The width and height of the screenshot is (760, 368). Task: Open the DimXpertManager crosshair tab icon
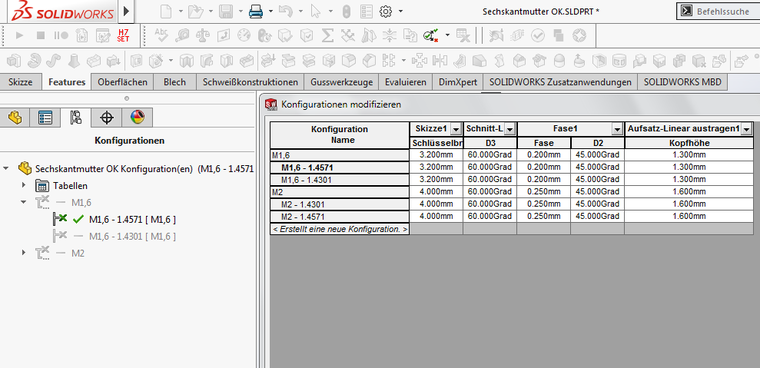(x=107, y=117)
